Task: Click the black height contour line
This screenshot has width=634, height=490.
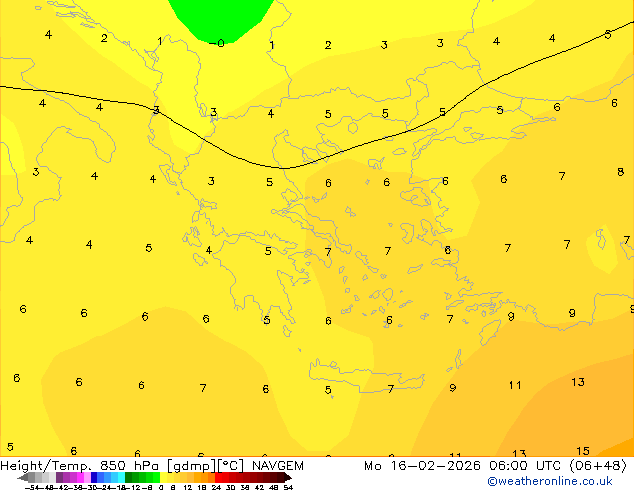Action: point(283,168)
